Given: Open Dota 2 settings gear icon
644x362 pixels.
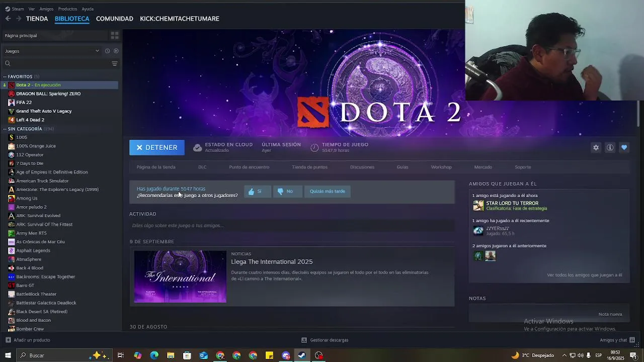Looking at the screenshot, I should pos(596,147).
